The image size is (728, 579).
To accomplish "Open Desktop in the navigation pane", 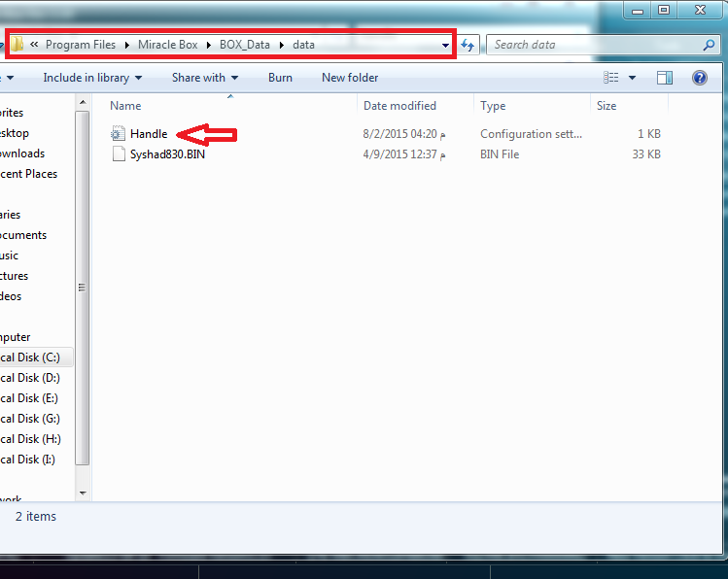I will click(15, 133).
